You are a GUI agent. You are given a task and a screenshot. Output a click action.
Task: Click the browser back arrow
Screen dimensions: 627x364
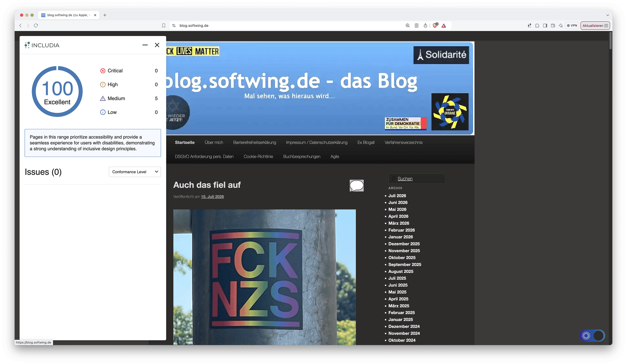[x=20, y=26]
